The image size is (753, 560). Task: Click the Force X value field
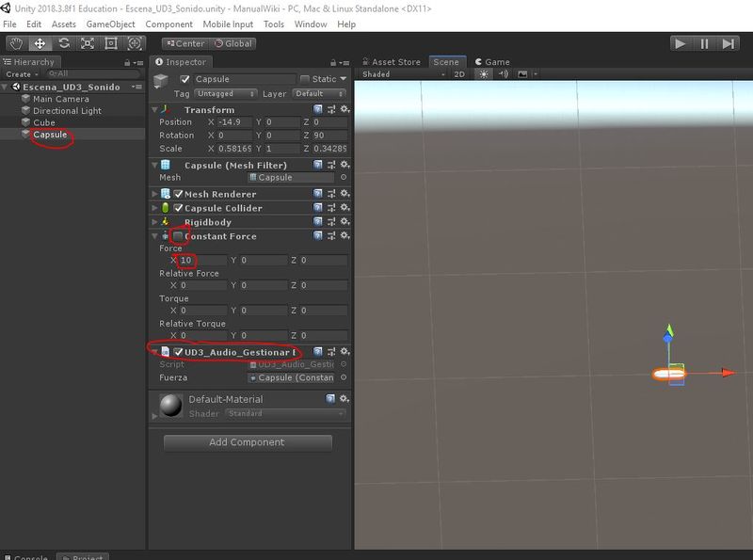click(x=202, y=261)
